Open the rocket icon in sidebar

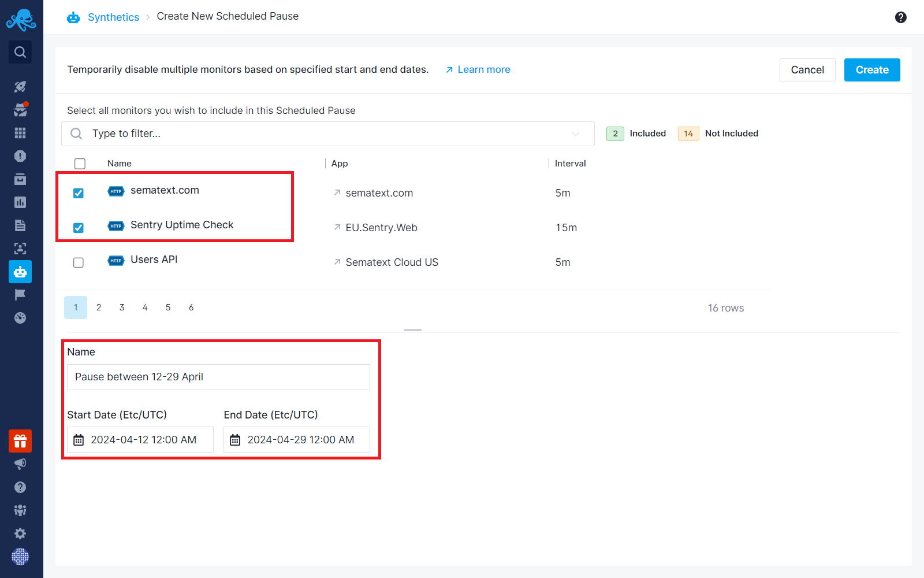click(20, 87)
